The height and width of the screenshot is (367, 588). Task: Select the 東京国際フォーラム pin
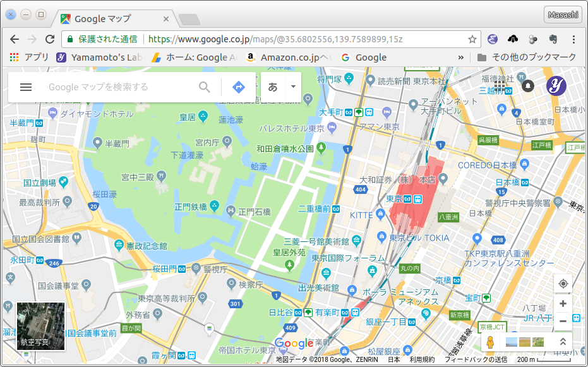click(x=372, y=270)
